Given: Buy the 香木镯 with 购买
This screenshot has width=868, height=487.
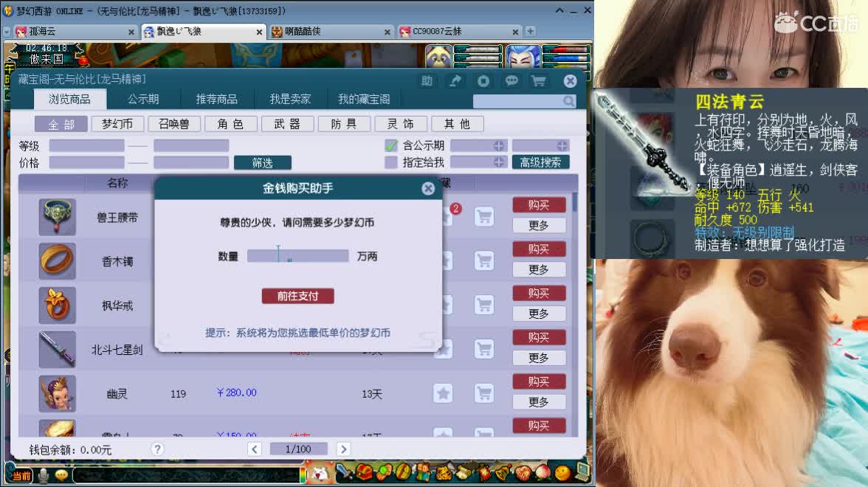Looking at the screenshot, I should click(x=539, y=249).
